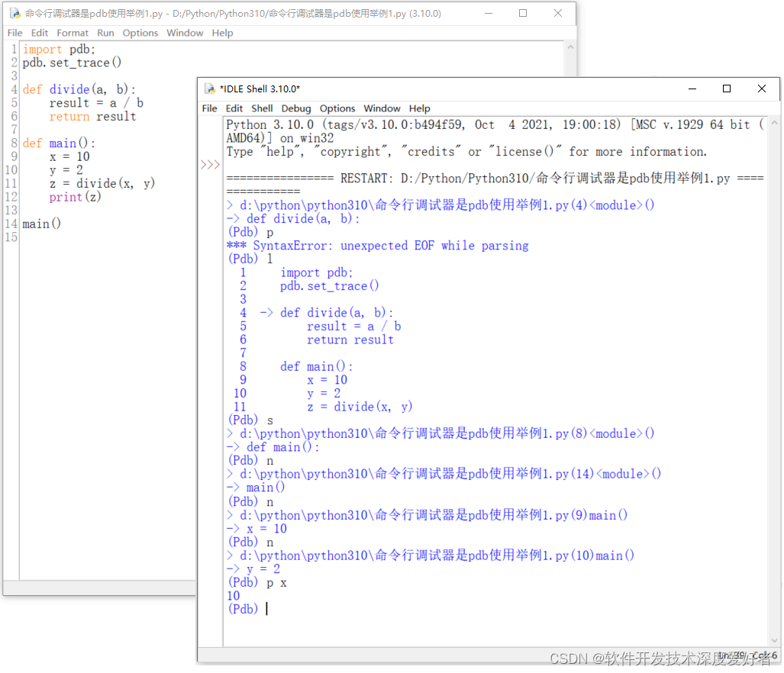The width and height of the screenshot is (784, 673).
Task: Click the blue >>> prompt marker
Action: coord(209,163)
